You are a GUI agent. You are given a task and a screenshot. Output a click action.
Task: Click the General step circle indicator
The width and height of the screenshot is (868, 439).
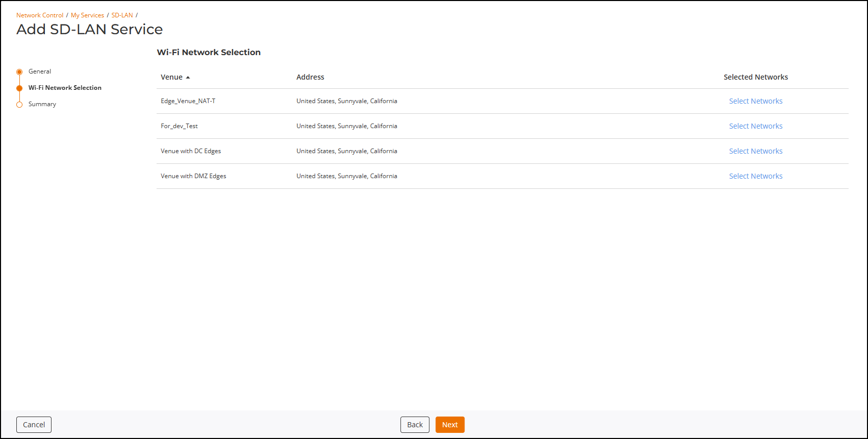tap(19, 72)
